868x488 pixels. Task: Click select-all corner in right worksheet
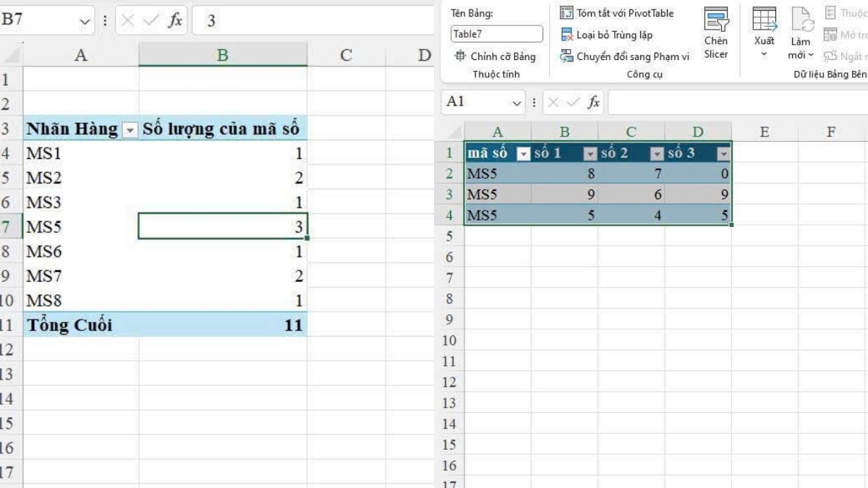[453, 132]
